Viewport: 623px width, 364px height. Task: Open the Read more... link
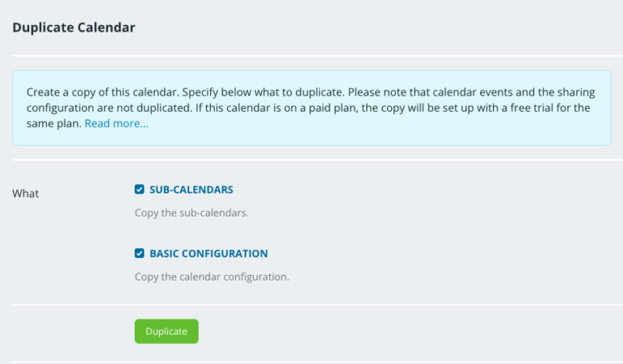pyautogui.click(x=116, y=124)
